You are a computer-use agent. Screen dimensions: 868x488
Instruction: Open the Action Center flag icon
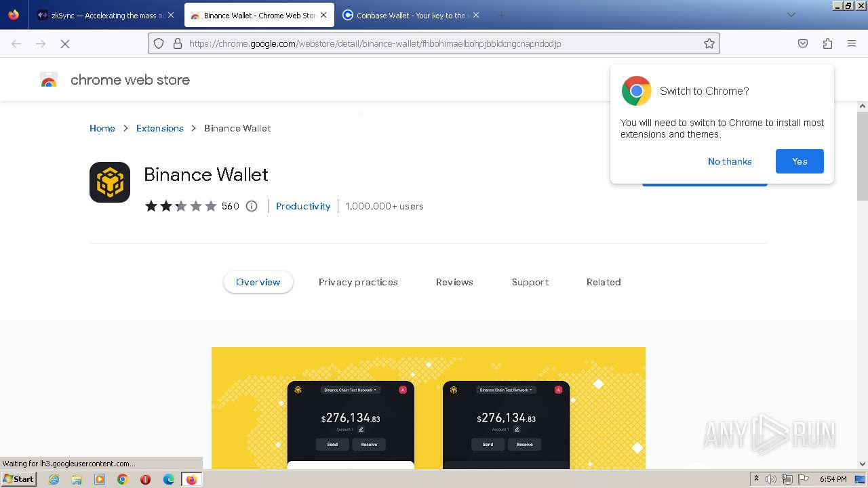pos(804,479)
